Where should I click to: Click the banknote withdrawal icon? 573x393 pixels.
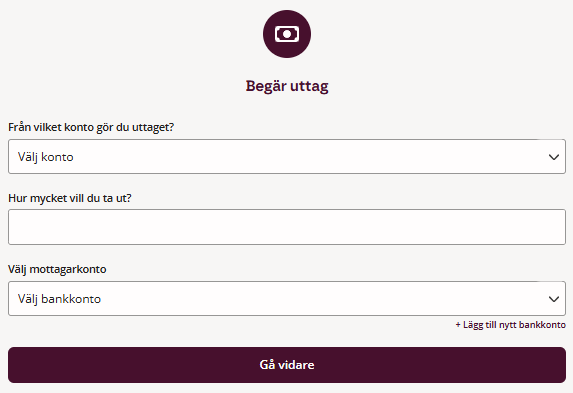[x=287, y=34]
